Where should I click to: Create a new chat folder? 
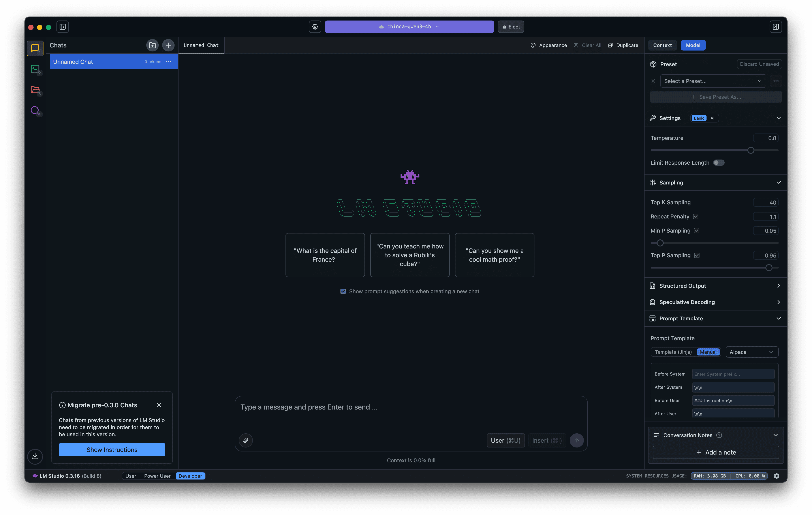pyautogui.click(x=152, y=45)
